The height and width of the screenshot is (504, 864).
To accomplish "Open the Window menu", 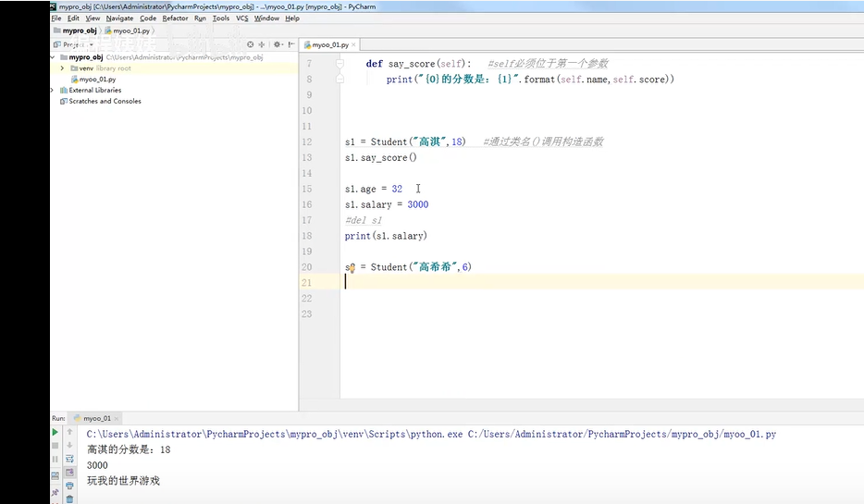I will (266, 18).
